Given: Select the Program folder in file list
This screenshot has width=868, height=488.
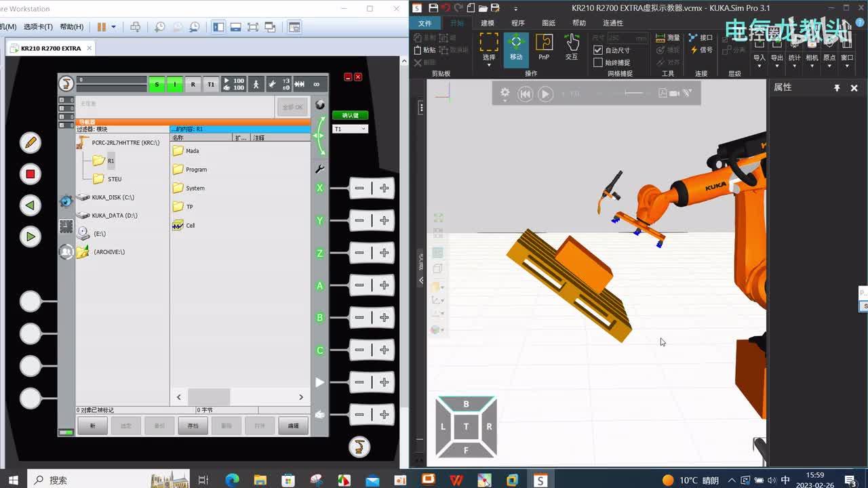Looking at the screenshot, I should click(x=190, y=169).
